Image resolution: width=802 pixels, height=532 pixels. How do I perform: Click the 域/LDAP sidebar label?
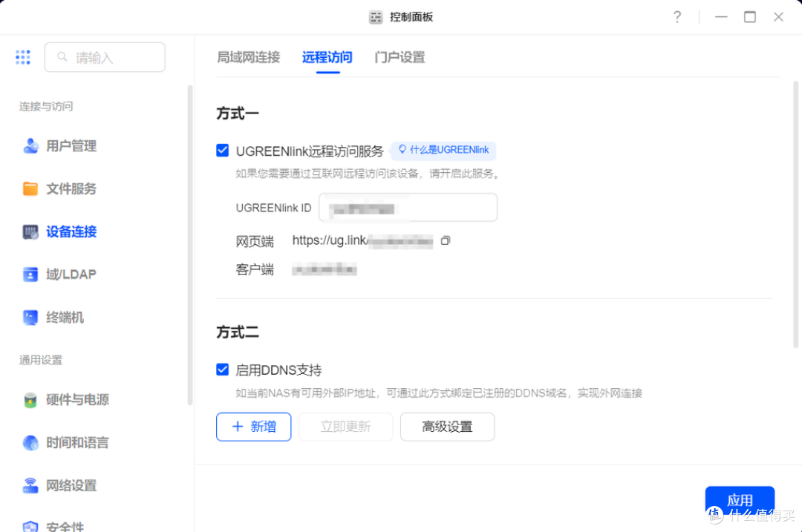click(x=71, y=275)
